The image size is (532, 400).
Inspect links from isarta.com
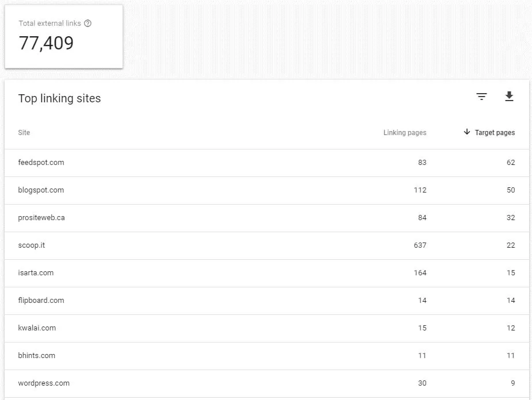click(36, 272)
